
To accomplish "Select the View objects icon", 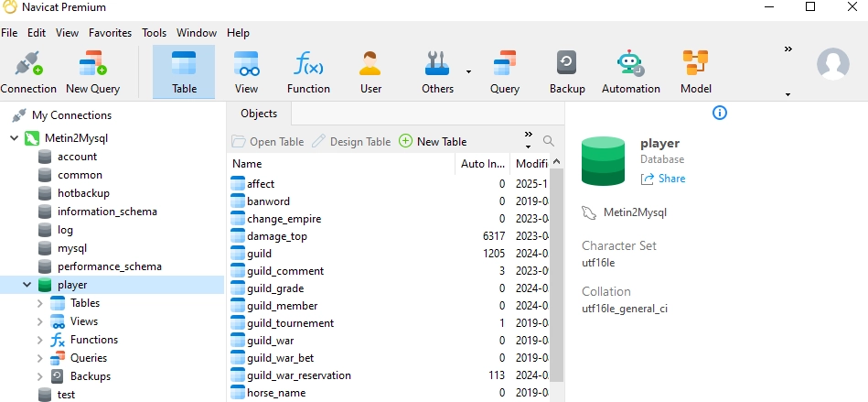I will [x=246, y=72].
